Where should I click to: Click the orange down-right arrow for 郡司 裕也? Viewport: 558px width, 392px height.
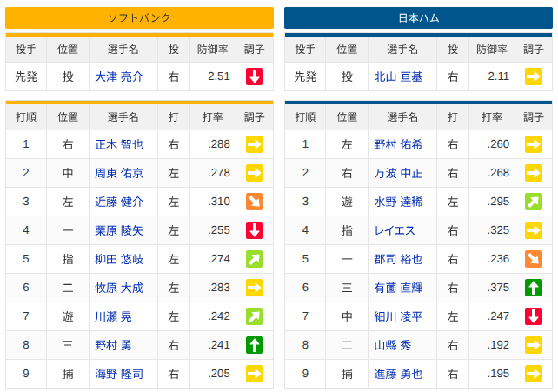(534, 259)
